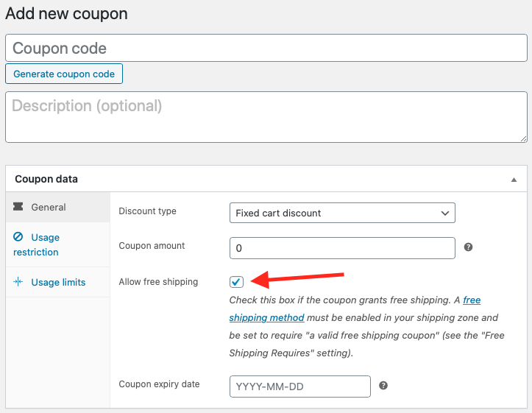Switch to the General tab
532x413 pixels.
49,208
